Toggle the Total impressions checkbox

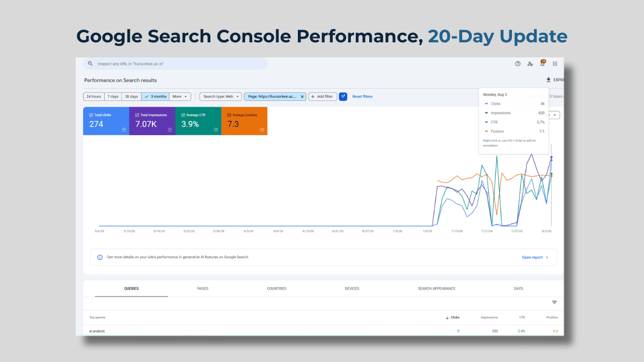click(x=137, y=115)
